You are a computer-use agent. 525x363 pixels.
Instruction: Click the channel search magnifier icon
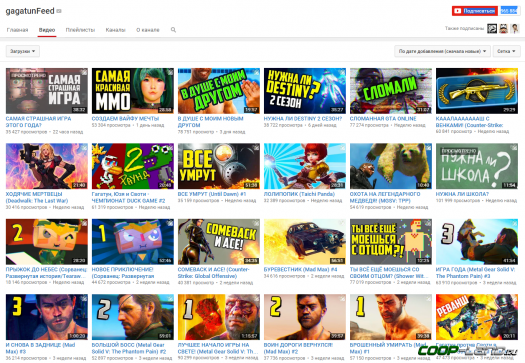point(173,30)
